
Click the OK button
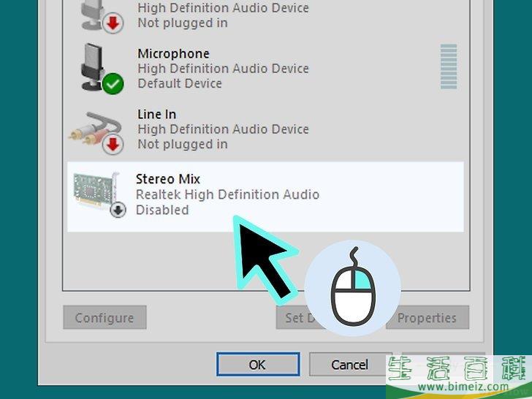(258, 365)
